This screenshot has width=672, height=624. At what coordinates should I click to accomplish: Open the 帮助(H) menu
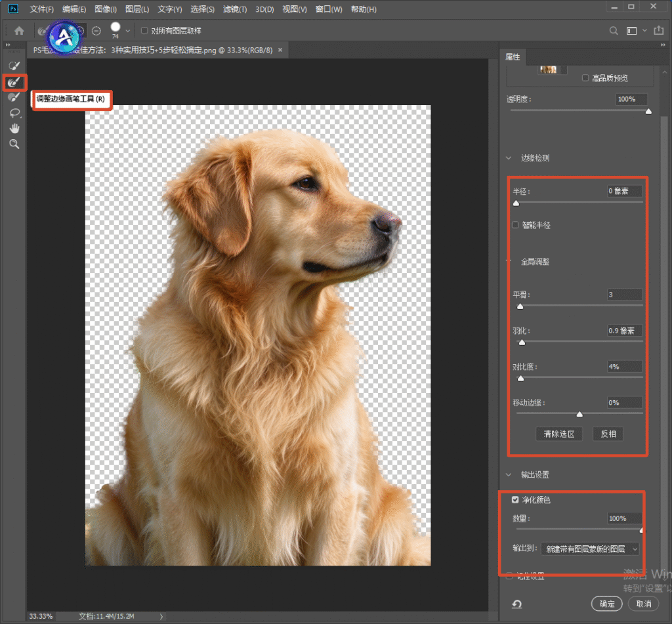pos(364,9)
